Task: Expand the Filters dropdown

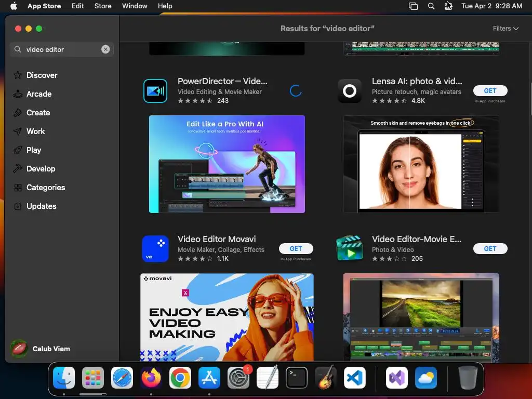Action: click(506, 29)
